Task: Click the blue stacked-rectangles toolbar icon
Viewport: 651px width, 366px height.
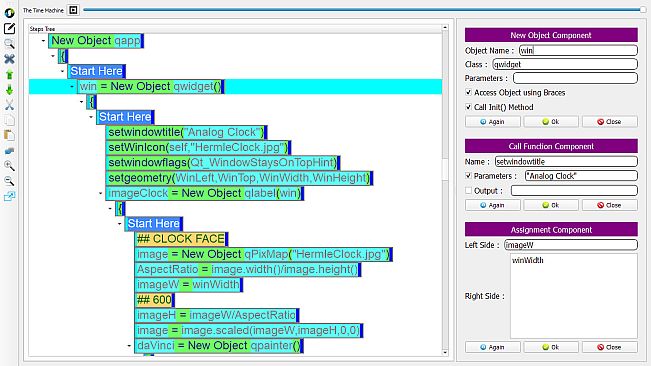Action: coord(9,151)
